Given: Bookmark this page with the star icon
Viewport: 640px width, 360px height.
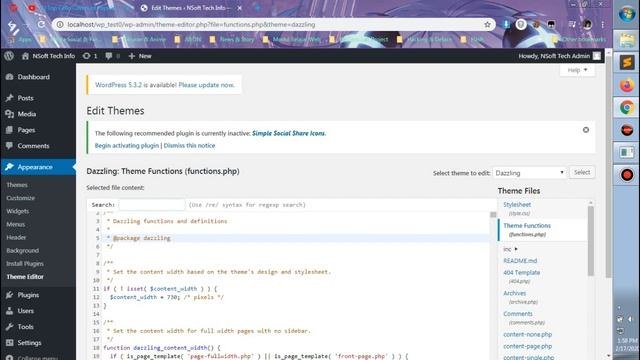Looking at the screenshot, I should click(487, 24).
